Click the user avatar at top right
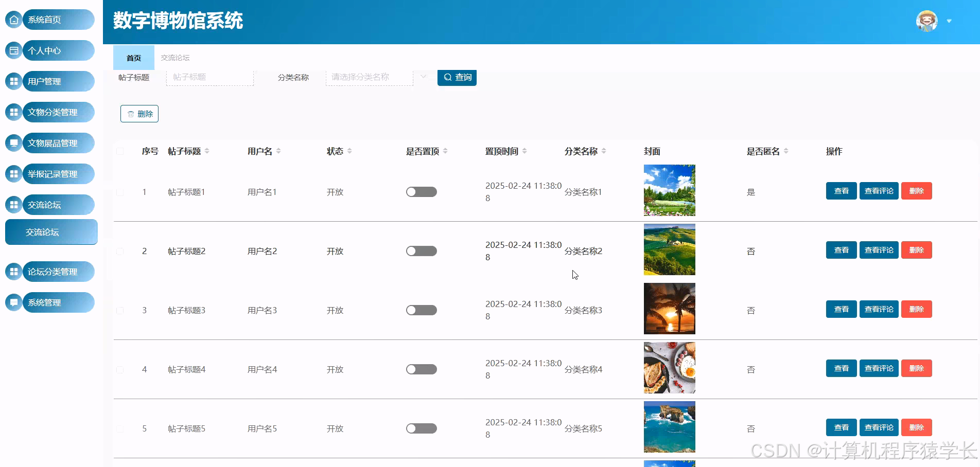Image resolution: width=980 pixels, height=467 pixels. pyautogui.click(x=926, y=21)
